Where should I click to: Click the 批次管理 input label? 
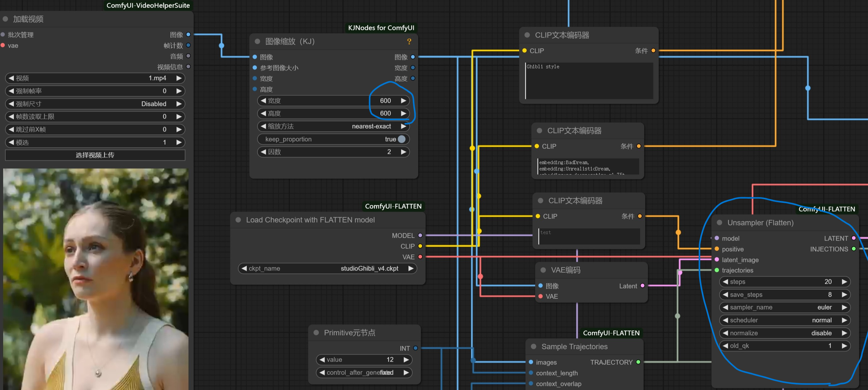coord(20,35)
